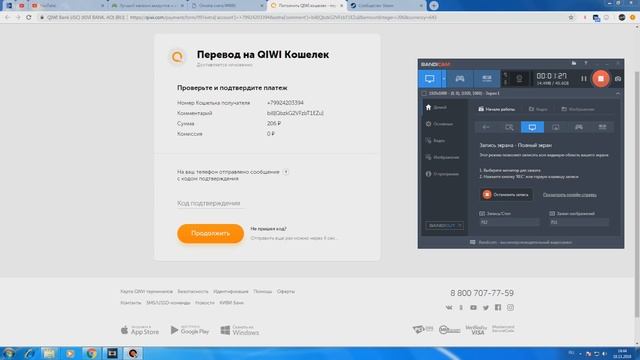Screen dimensions: 640x360
Task: Open Bandicam's help question mark icon
Action: coord(586,63)
